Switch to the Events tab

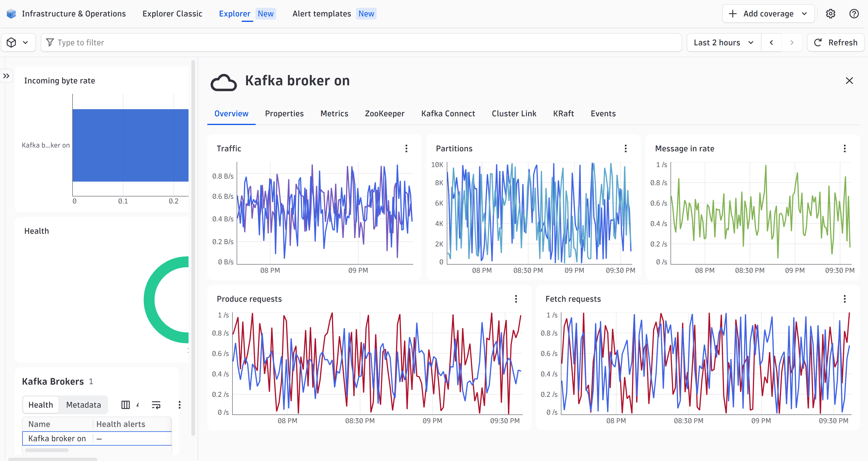(x=603, y=114)
